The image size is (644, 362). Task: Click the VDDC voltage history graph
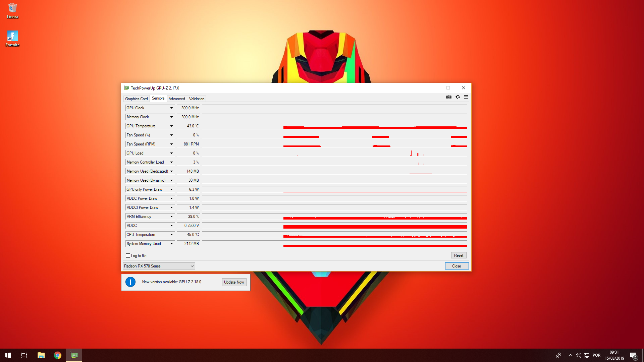pyautogui.click(x=334, y=226)
